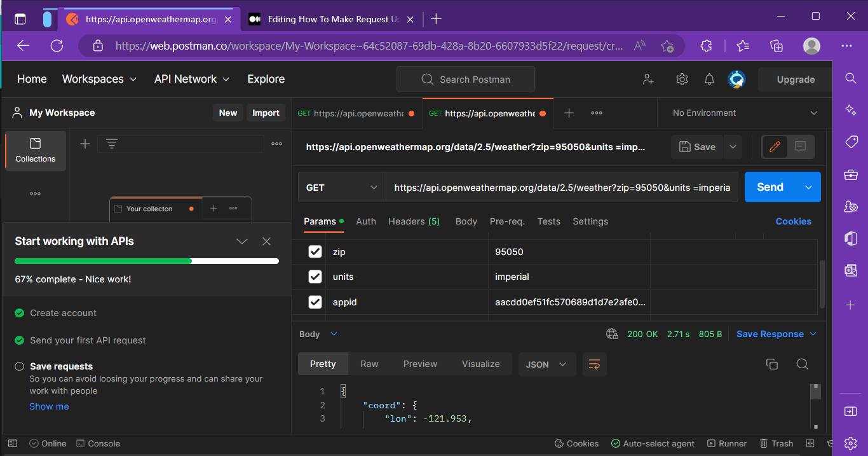Viewport: 868px width, 456px height.
Task: Disable the appid parameter checkbox
Action: pyautogui.click(x=315, y=302)
